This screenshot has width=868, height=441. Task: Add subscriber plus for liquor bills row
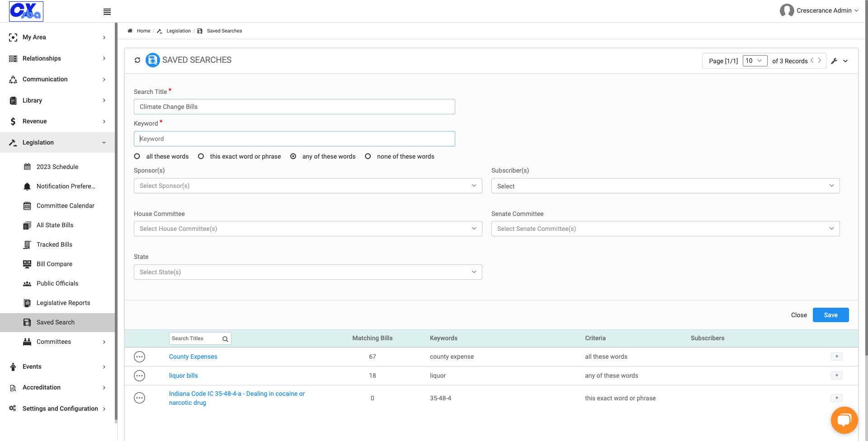837,375
